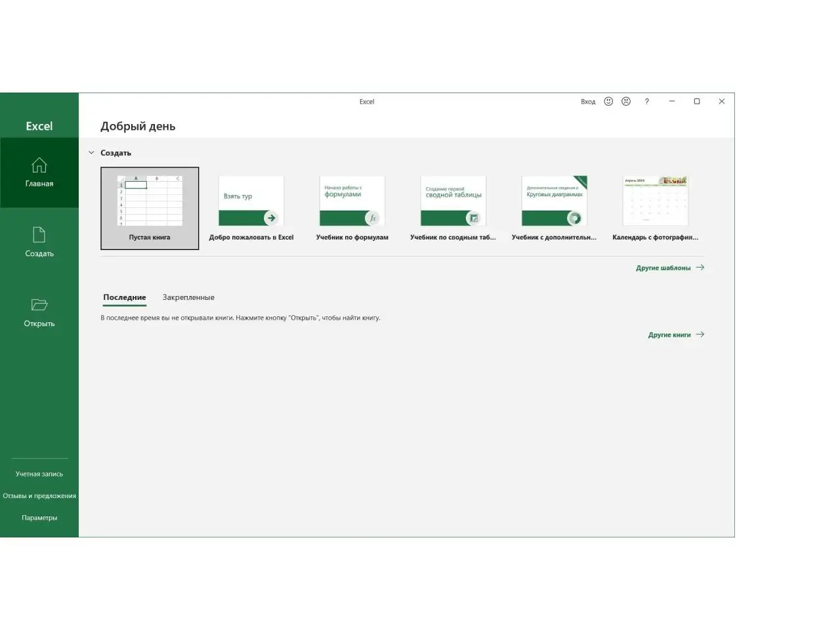Open Параметры in the sidebar
This screenshot has width=840, height=630.
39,518
